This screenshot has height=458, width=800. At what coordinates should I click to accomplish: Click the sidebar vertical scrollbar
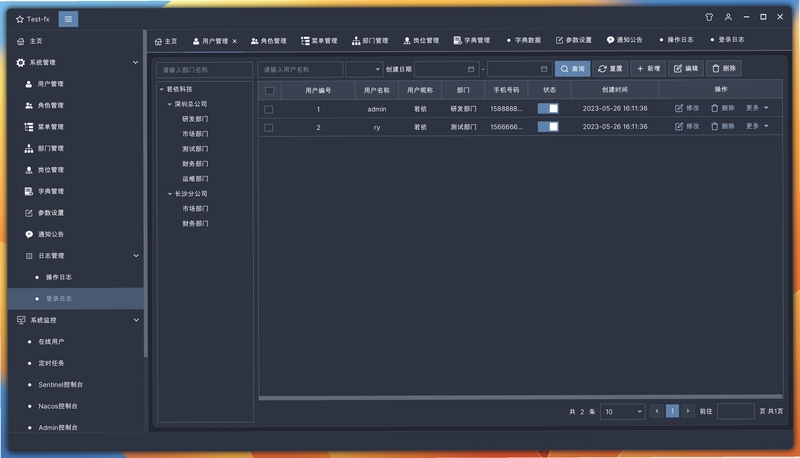(145, 194)
